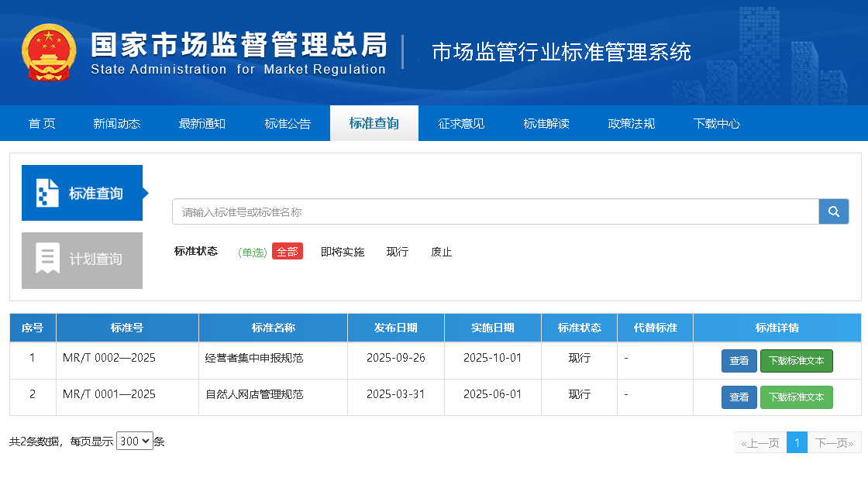The width and height of the screenshot is (868, 481).
Task: Click the national emblem logo
Action: [49, 53]
